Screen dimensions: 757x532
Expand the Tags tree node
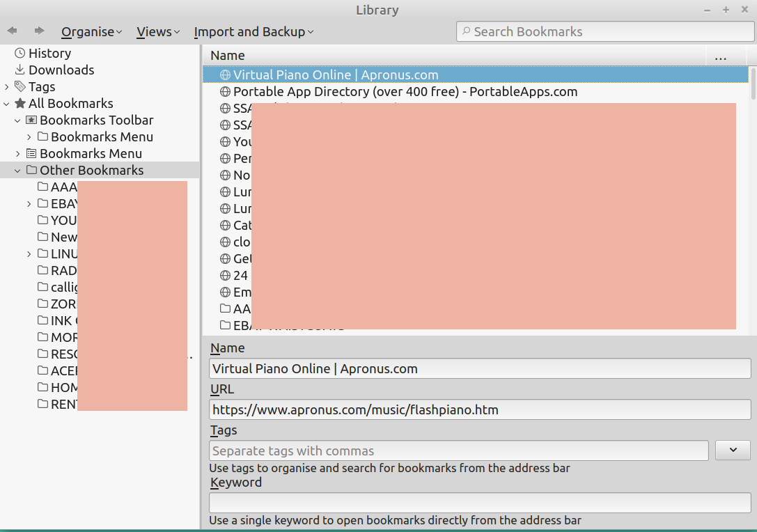(x=7, y=87)
